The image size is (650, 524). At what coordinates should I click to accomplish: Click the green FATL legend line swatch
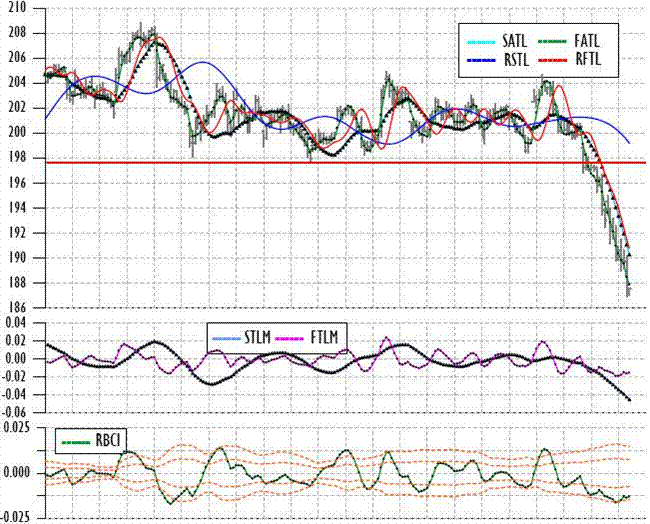553,42
